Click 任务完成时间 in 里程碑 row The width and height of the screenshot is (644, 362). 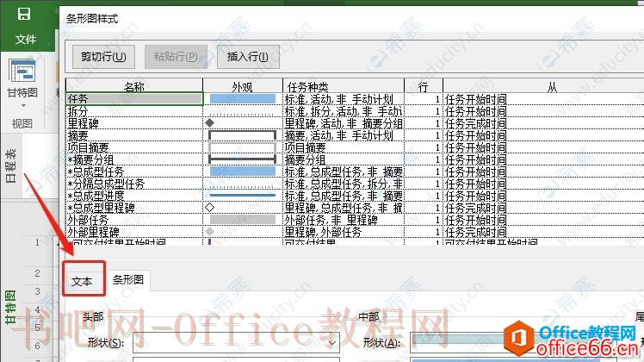(x=475, y=123)
